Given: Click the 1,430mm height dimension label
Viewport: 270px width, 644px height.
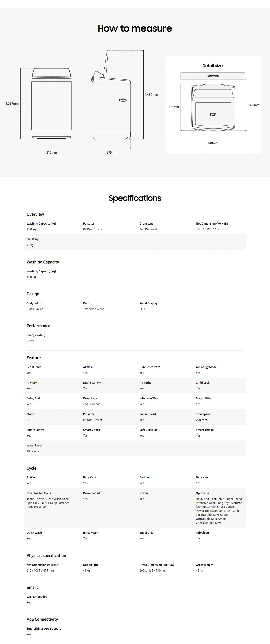Looking at the screenshot, I should click(x=151, y=95).
